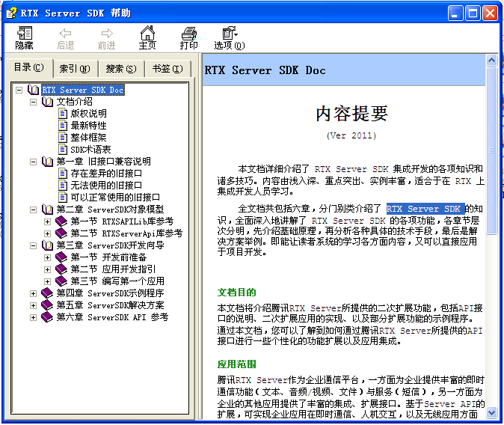Collapse the RTX Server SDK Doc root node
504x425 pixels.
click(19, 90)
